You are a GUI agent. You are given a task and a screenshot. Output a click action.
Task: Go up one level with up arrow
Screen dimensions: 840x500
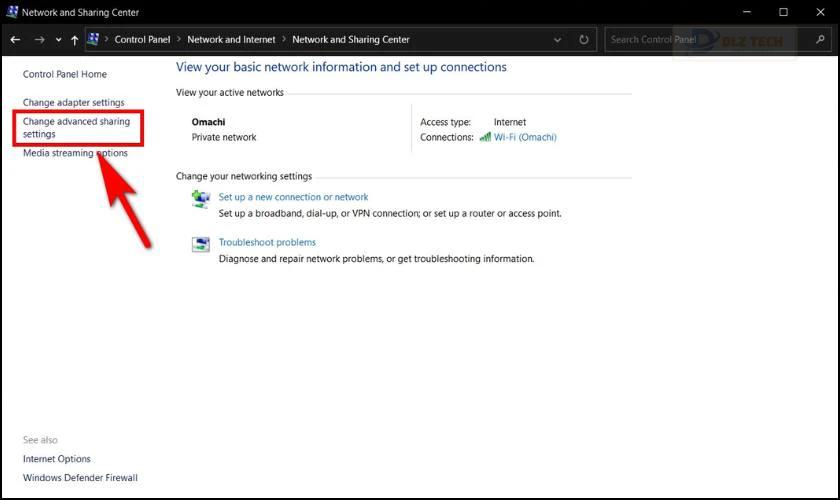coord(74,40)
